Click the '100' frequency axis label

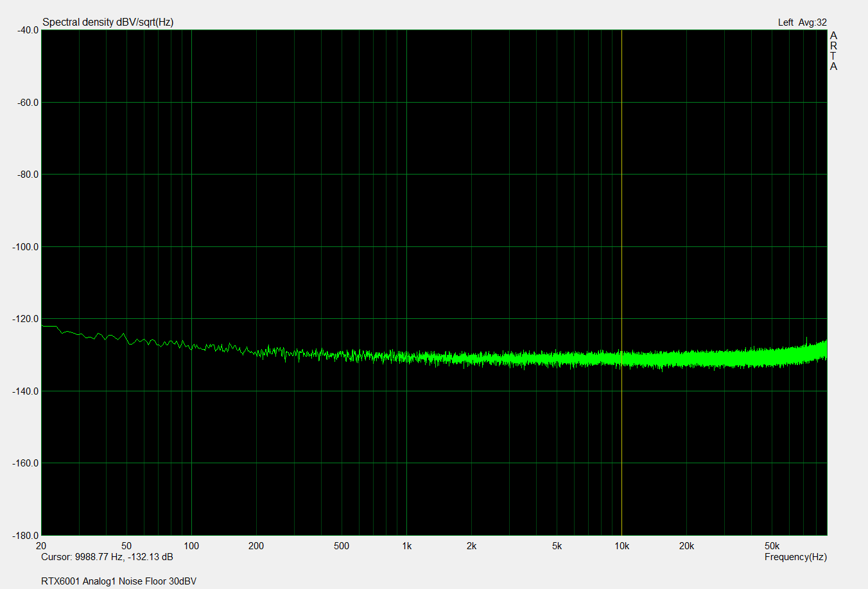click(191, 546)
